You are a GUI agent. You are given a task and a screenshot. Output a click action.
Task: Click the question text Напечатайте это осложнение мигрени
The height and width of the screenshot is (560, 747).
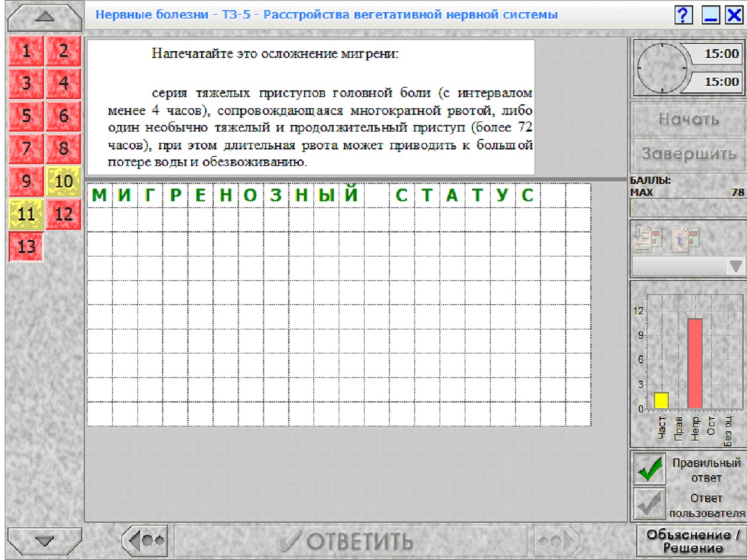click(x=275, y=53)
